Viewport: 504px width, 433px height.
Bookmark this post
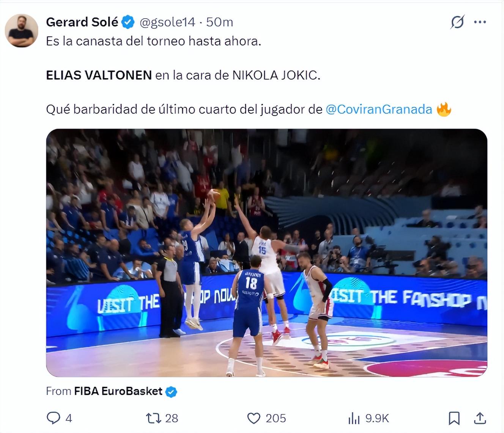click(454, 418)
